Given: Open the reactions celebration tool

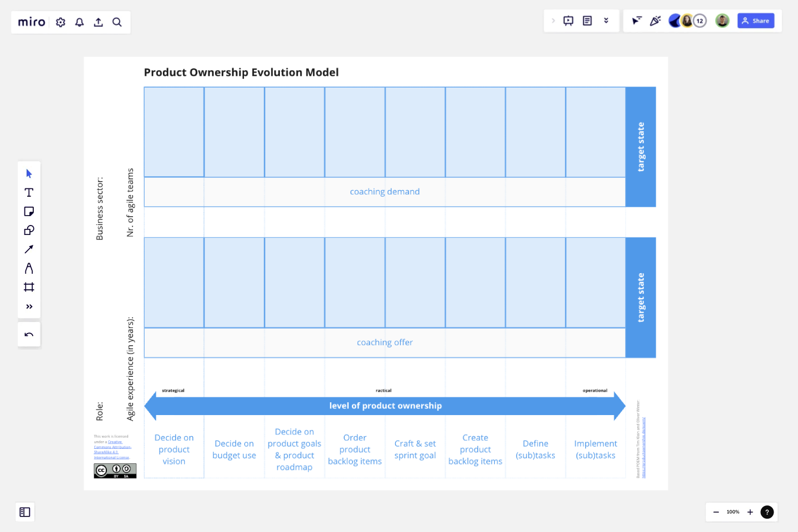Looking at the screenshot, I should click(x=656, y=21).
